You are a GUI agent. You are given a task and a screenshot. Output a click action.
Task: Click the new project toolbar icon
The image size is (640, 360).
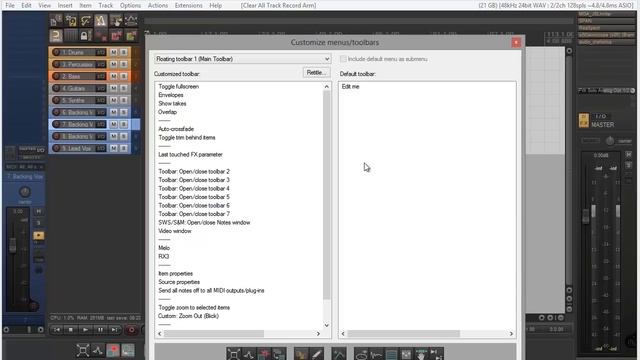point(56,20)
